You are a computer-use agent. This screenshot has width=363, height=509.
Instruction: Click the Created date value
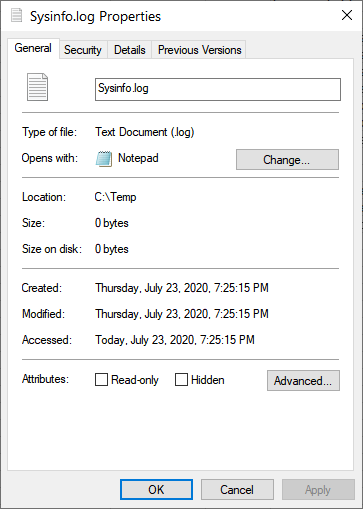click(182, 288)
